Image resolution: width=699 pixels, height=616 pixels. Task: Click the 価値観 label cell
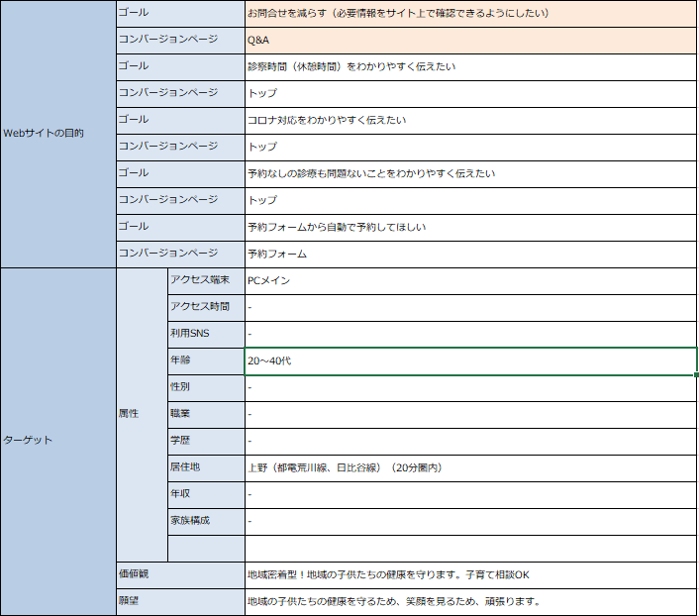point(180,574)
